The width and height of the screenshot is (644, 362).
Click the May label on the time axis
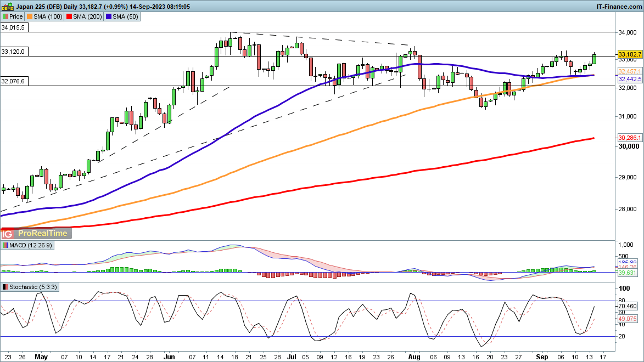coord(42,357)
